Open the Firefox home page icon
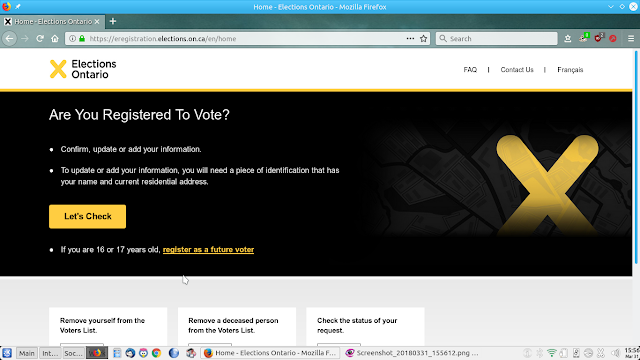The image size is (640, 360). coord(55,38)
